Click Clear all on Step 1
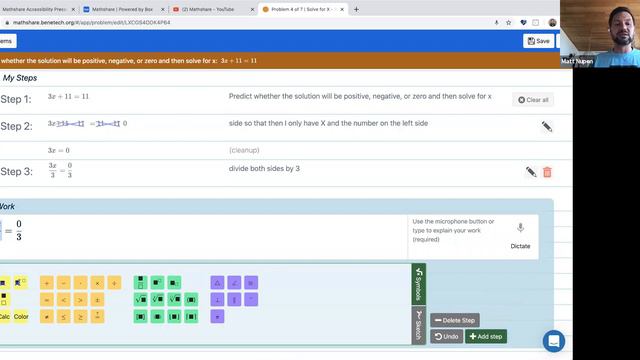640x360 pixels. coord(533,100)
